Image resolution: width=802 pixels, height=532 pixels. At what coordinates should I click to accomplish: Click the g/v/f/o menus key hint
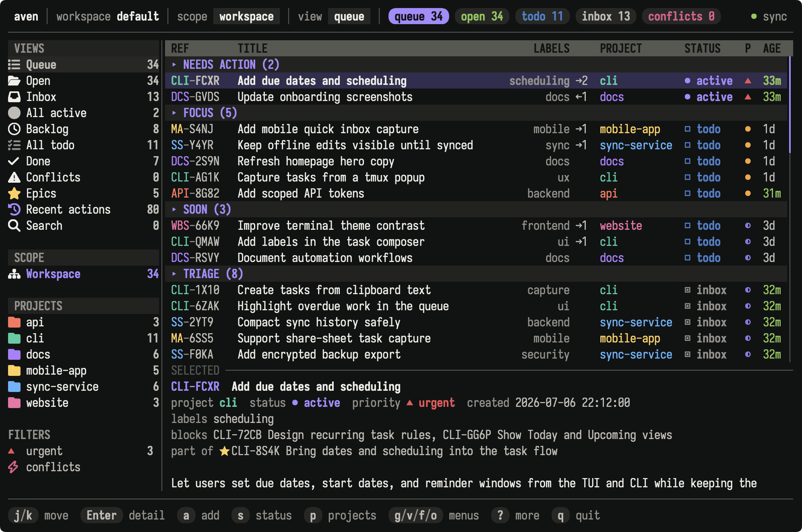click(x=434, y=515)
